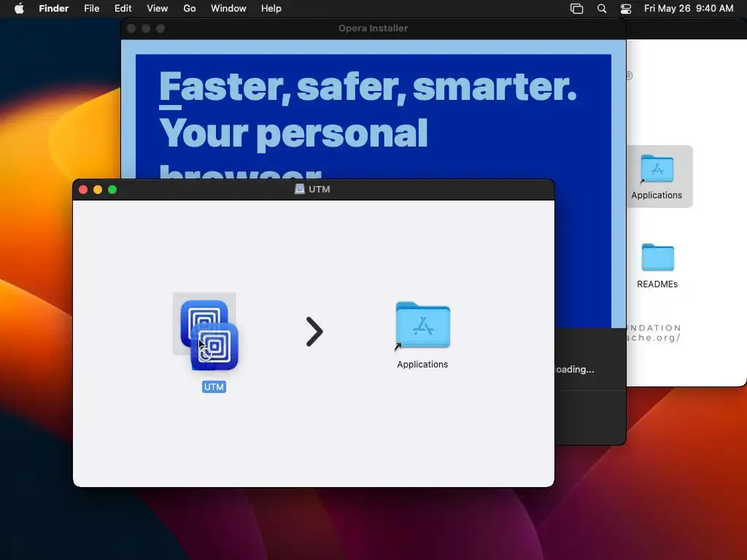Zoom the UTM window with green button
Viewport: 747px width, 560px height.
(x=112, y=190)
